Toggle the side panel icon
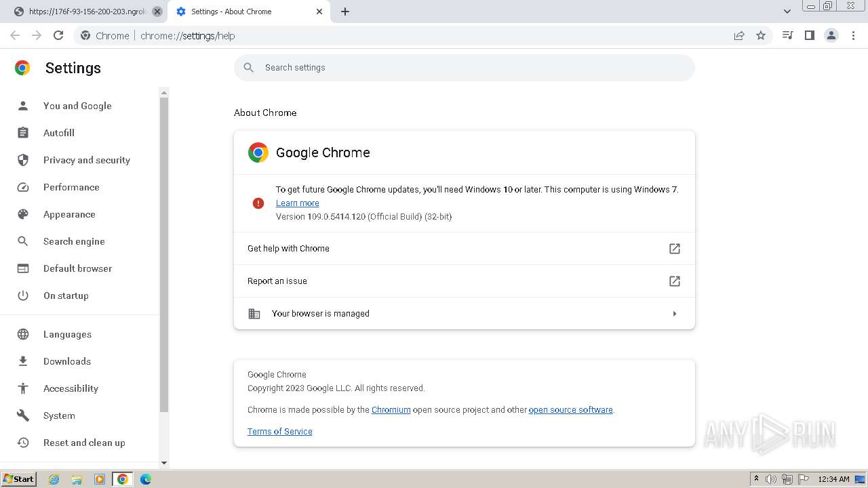Viewport: 868px width, 488px height. click(x=809, y=35)
